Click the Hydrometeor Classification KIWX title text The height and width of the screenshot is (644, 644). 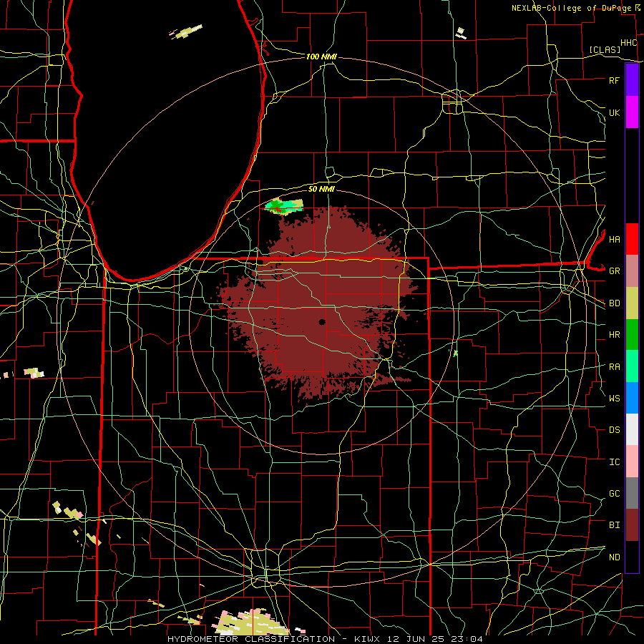[325, 639]
